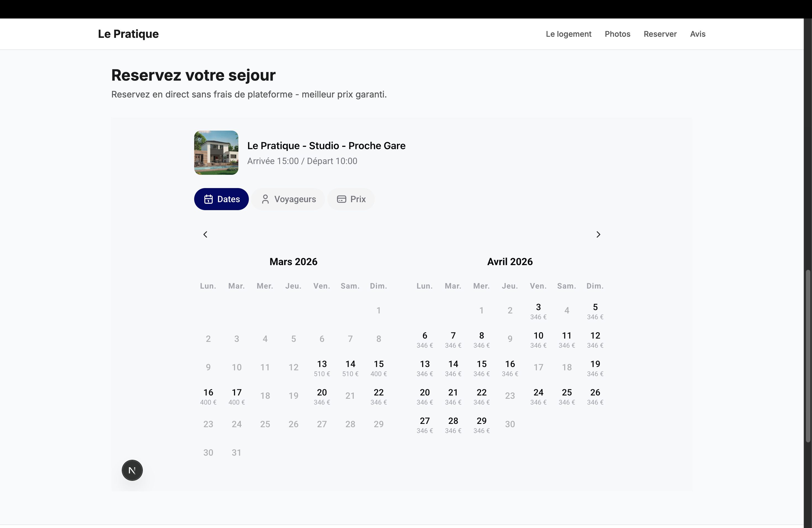This screenshot has height=528, width=812.
Task: Go to Photos section
Action: 617,34
